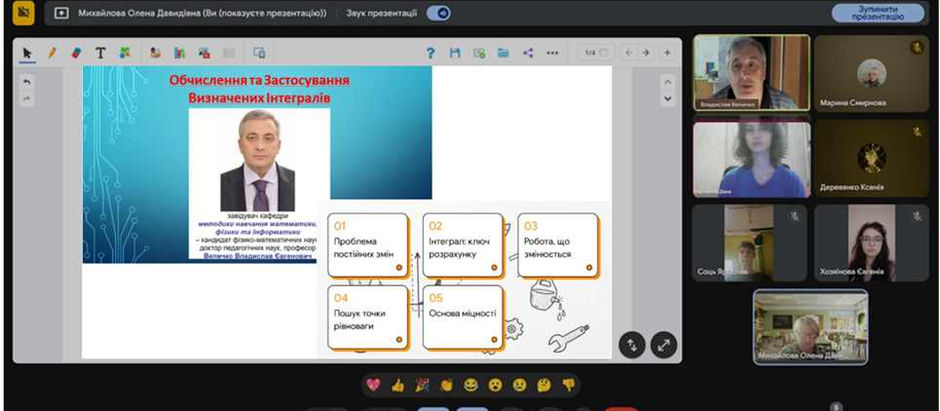Click the professor photo on the slide
The height and width of the screenshot is (411, 940).
pos(259,160)
